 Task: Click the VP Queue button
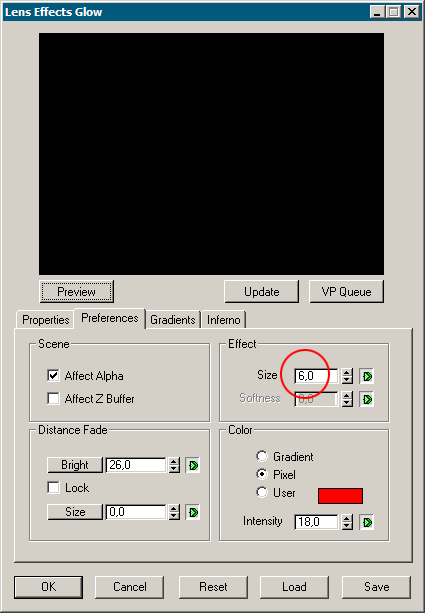[x=346, y=292]
